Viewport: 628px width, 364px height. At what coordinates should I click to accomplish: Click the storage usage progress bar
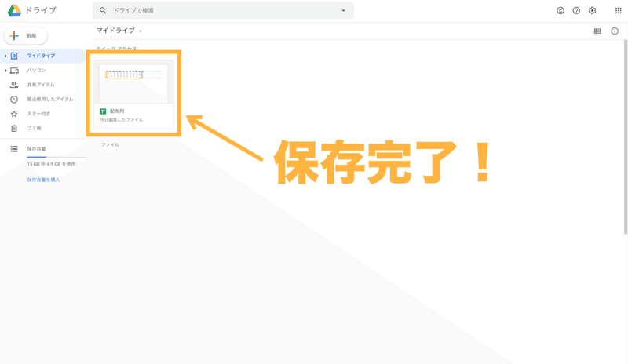(x=57, y=157)
